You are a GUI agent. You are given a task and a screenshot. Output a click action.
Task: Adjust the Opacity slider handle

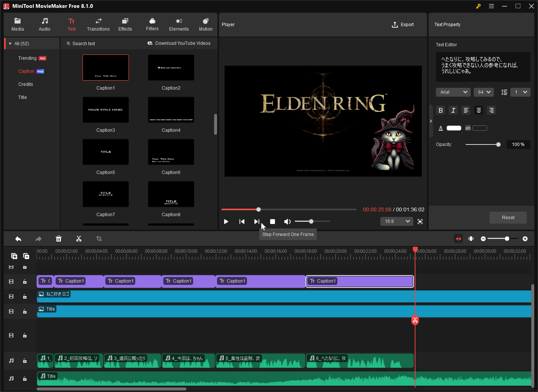(498, 144)
